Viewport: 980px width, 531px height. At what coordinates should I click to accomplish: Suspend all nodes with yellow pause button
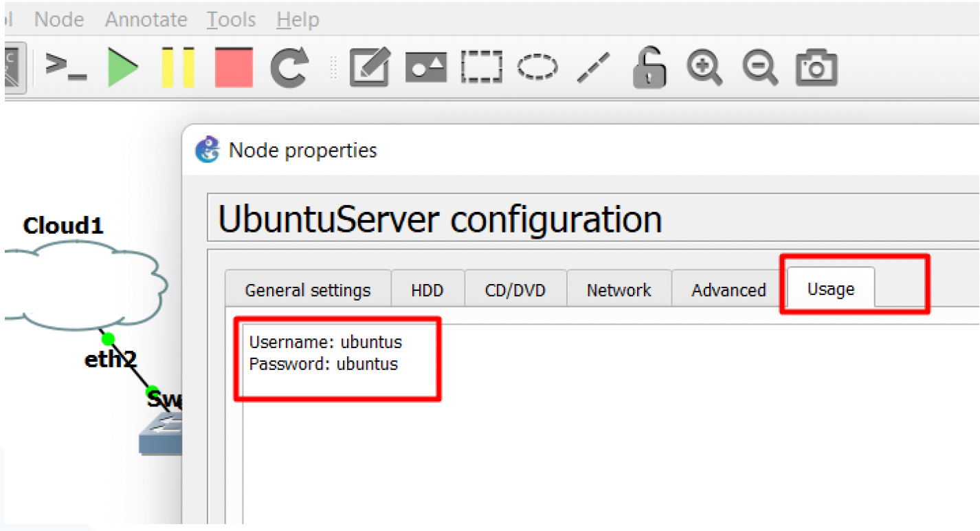tap(178, 67)
